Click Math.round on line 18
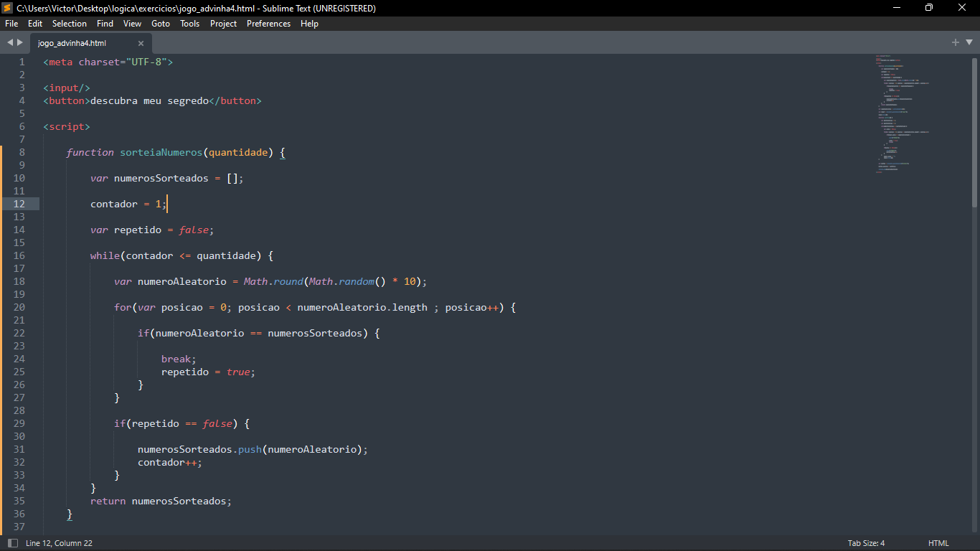 (273, 281)
